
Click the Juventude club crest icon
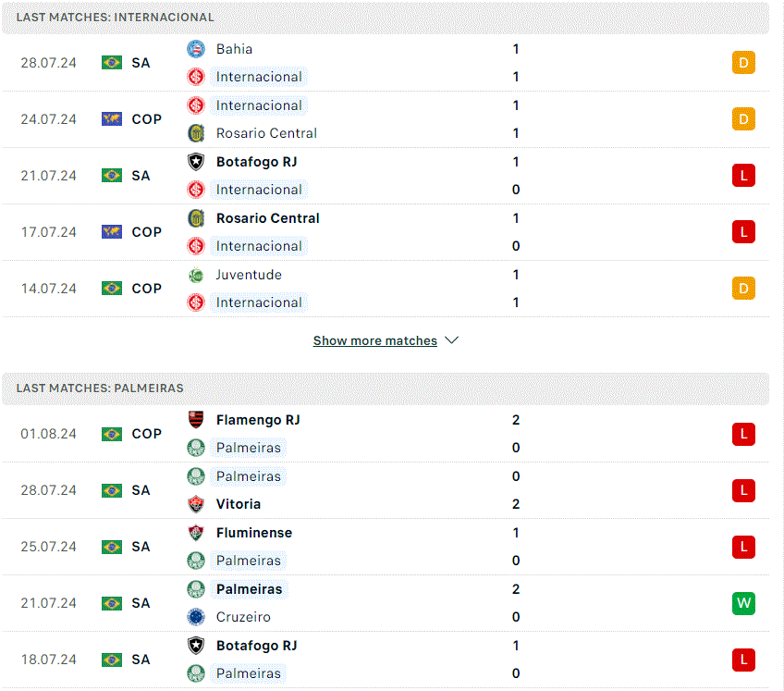(x=196, y=275)
